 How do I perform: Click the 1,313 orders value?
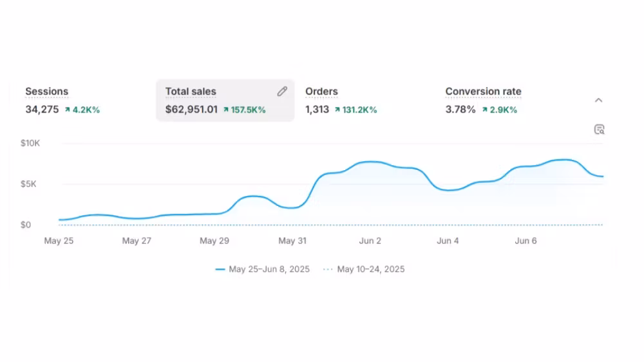(x=317, y=110)
